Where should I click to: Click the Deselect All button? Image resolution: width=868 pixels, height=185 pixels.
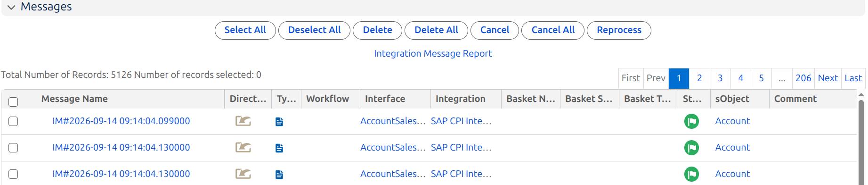tap(314, 30)
